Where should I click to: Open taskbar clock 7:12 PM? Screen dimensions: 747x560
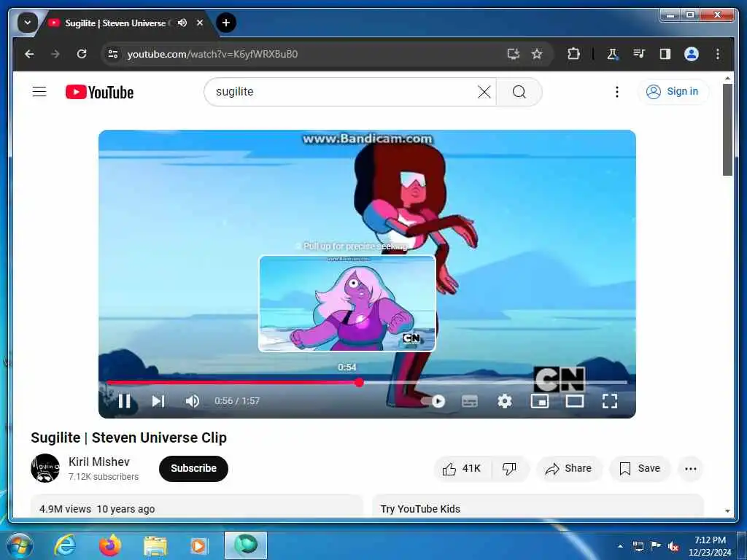click(x=710, y=546)
